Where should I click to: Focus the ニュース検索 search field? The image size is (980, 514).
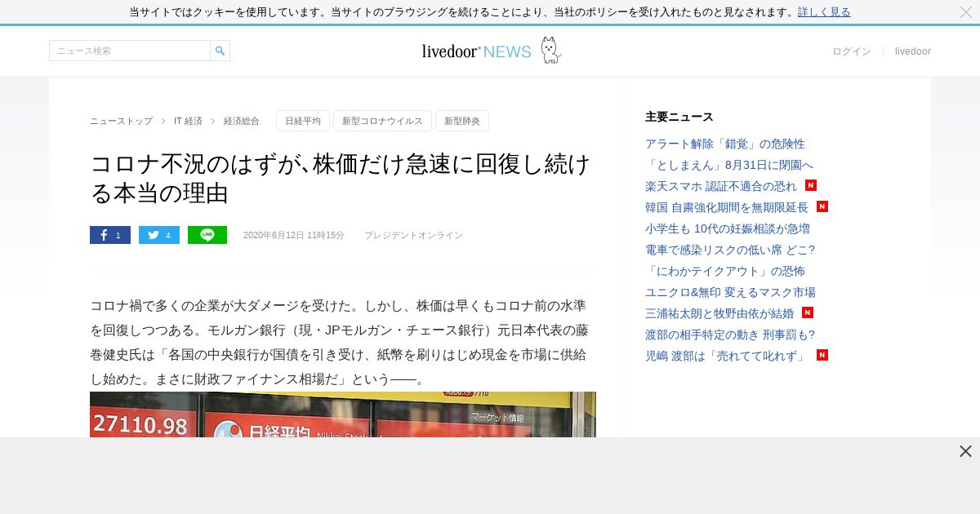pyautogui.click(x=130, y=51)
